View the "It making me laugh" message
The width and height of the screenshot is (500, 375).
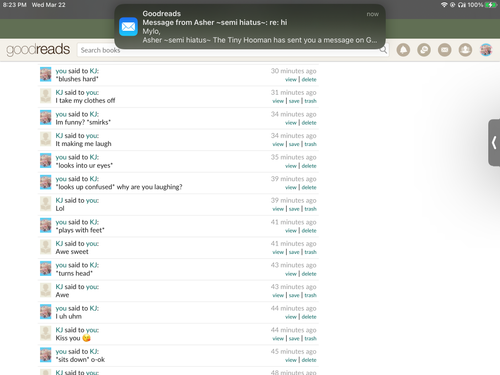pyautogui.click(x=278, y=144)
